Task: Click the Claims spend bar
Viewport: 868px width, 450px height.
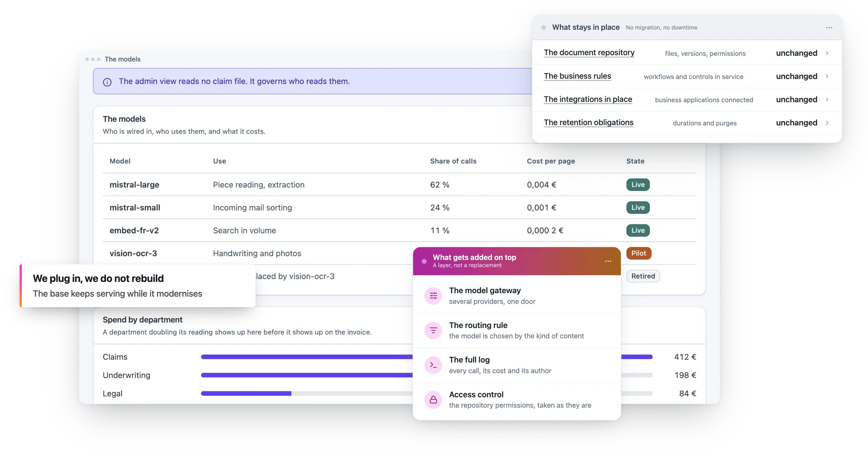Action: click(x=426, y=357)
